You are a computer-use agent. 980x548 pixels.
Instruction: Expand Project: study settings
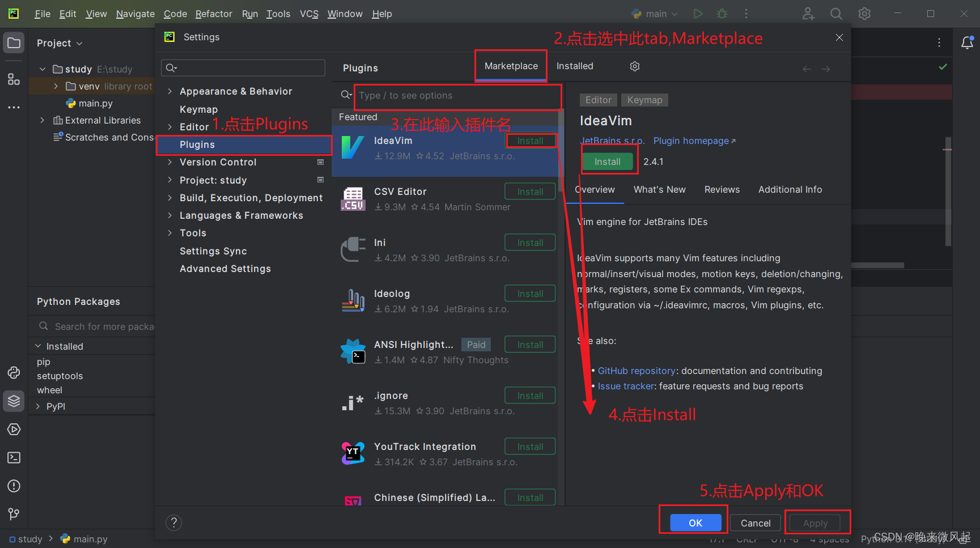click(170, 180)
